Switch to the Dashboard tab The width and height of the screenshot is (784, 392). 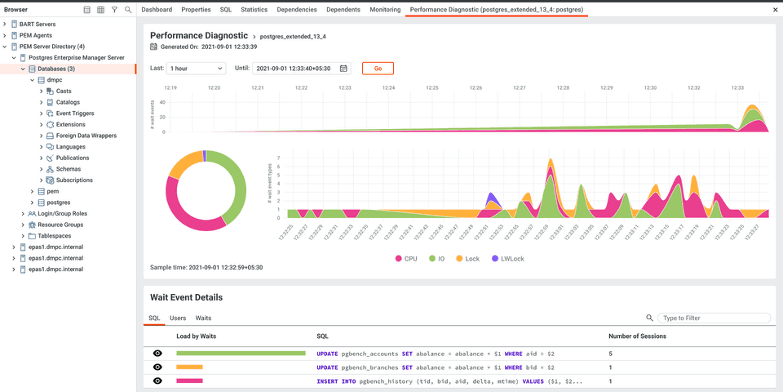(156, 10)
